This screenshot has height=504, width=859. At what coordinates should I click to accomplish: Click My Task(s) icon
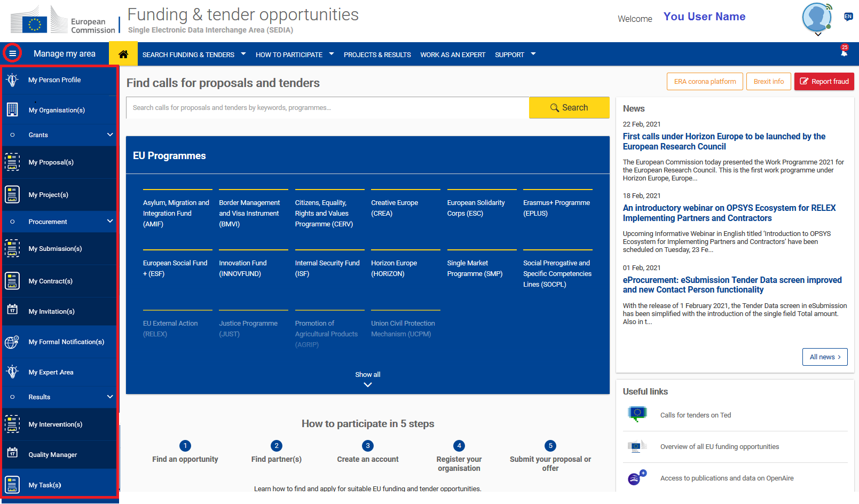click(12, 484)
